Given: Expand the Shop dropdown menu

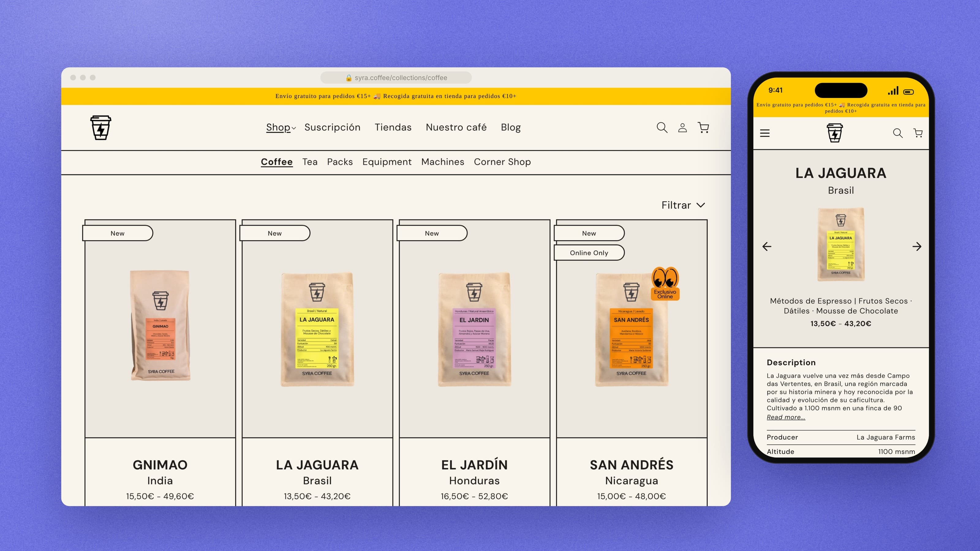Looking at the screenshot, I should tap(281, 127).
